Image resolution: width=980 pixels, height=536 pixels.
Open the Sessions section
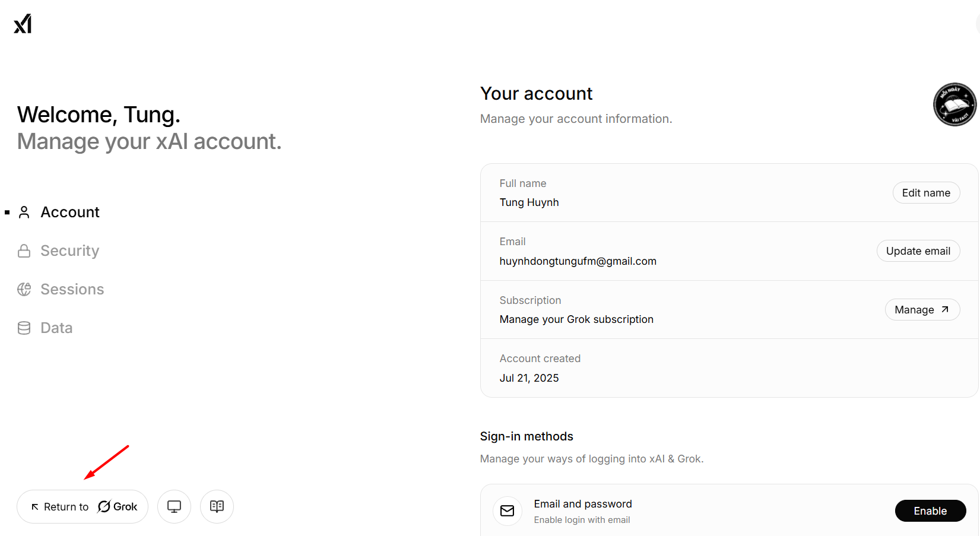click(x=61, y=289)
